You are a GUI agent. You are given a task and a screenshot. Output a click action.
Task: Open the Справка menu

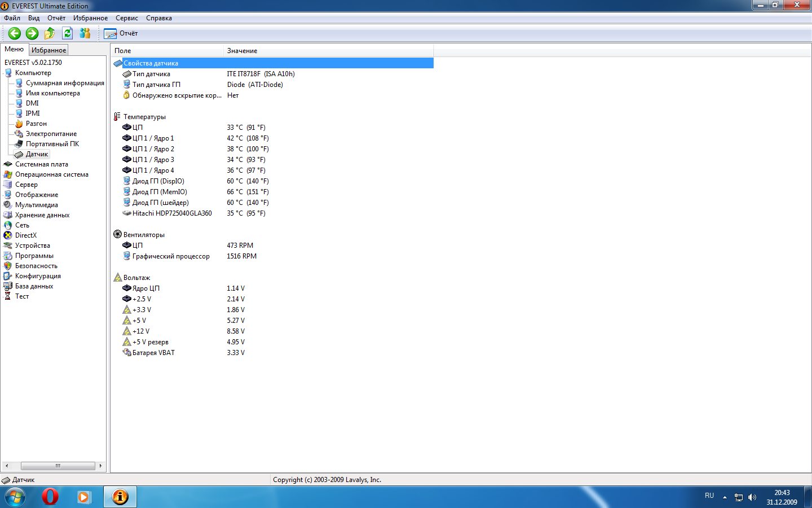tap(159, 18)
